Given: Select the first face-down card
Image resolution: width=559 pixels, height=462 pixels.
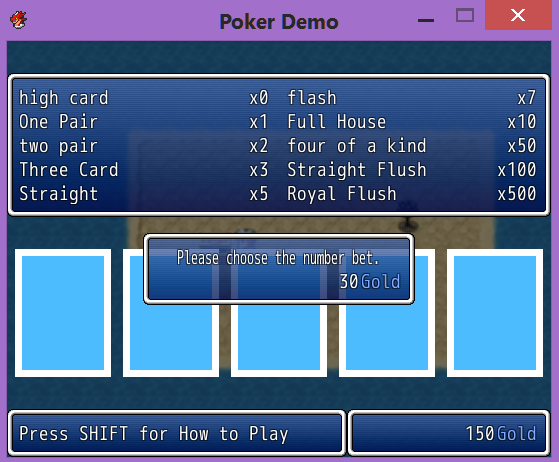Looking at the screenshot, I should 63,313.
